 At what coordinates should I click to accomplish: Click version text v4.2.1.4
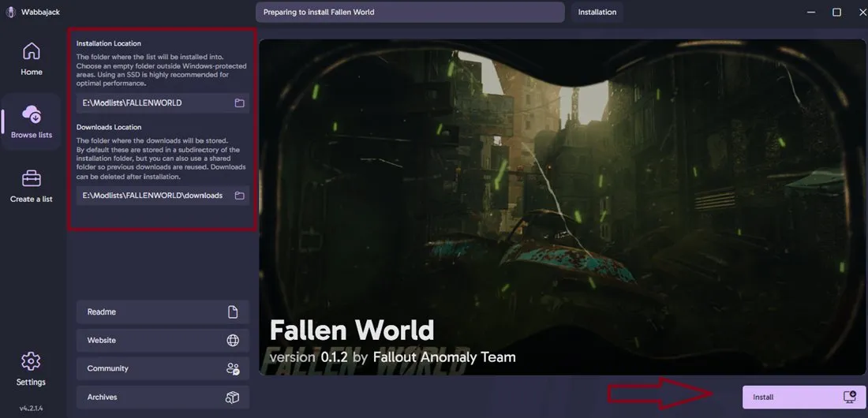point(31,409)
